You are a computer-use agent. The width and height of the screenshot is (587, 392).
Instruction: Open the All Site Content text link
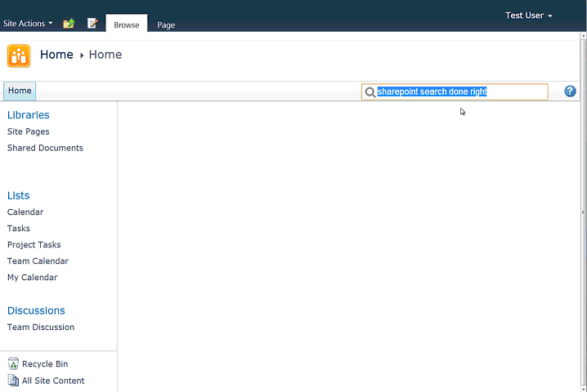tap(53, 381)
